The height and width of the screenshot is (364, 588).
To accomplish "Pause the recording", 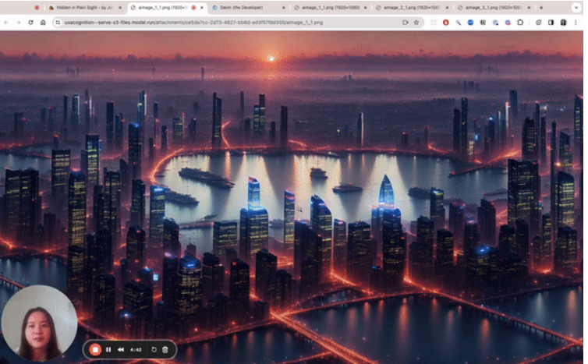I will pyautogui.click(x=108, y=349).
